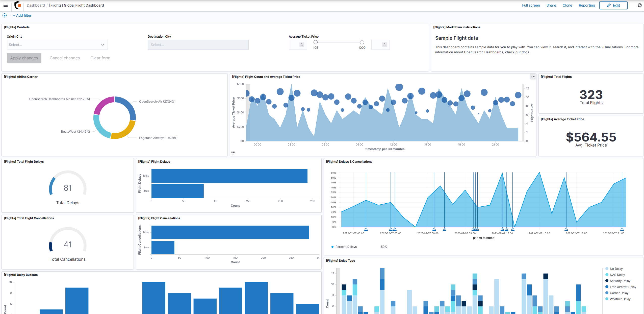The image size is (644, 314).
Task: Click annotation triangle marker near 2023-02-07 18:00
Action: (566, 229)
